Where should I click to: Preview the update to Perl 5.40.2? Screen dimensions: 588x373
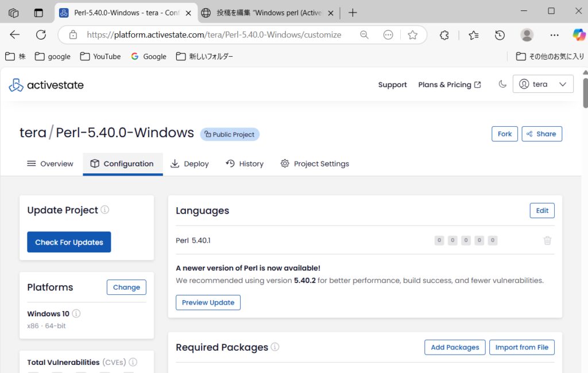(x=208, y=302)
